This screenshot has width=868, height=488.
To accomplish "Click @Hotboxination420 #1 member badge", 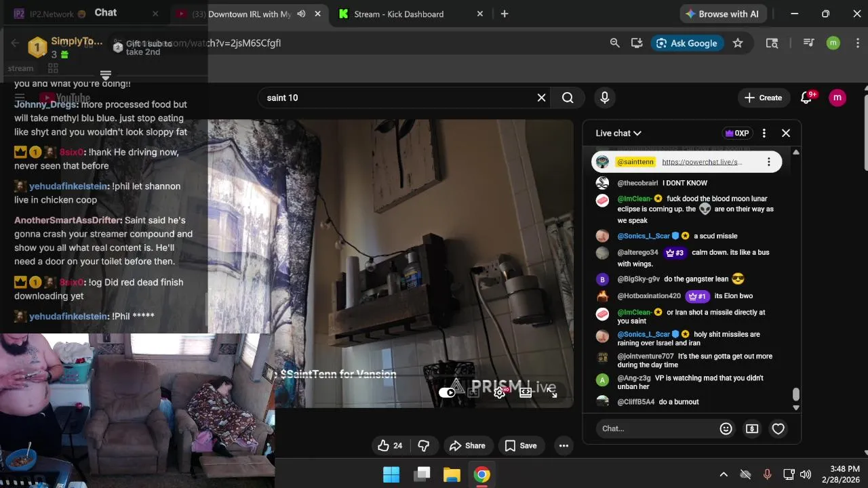I will pyautogui.click(x=697, y=296).
